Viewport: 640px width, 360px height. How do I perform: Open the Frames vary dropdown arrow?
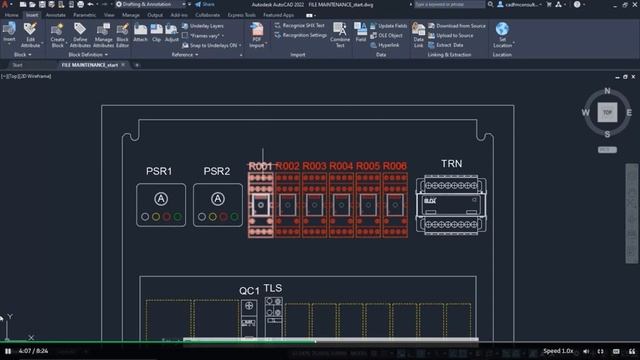click(222, 36)
